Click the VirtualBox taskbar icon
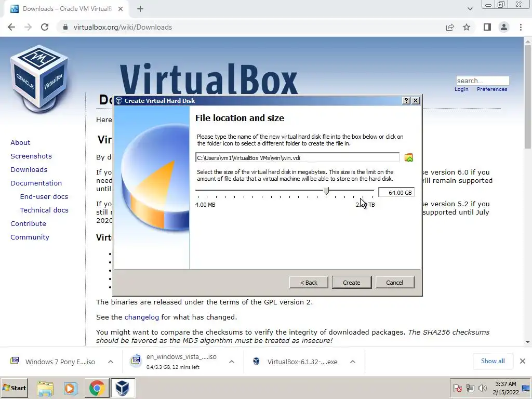 122,388
